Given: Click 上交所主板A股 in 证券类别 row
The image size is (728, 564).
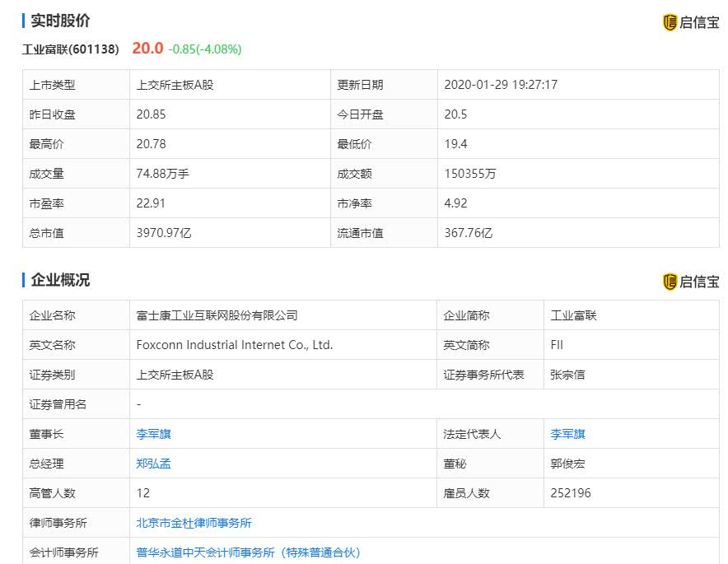Looking at the screenshot, I should (x=175, y=375).
